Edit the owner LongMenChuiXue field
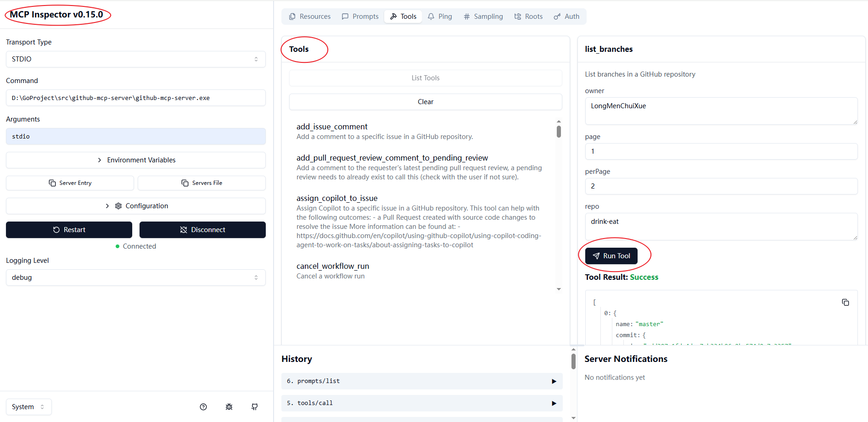Screen dimensions: 868x422 [x=721, y=111]
